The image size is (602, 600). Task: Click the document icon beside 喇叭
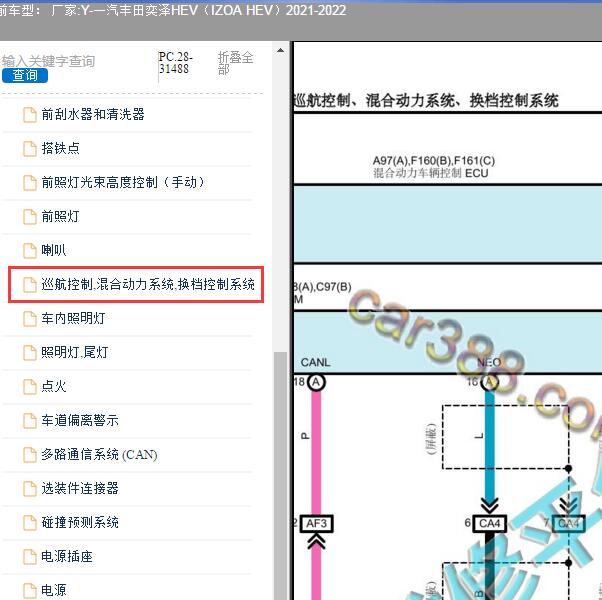30,251
